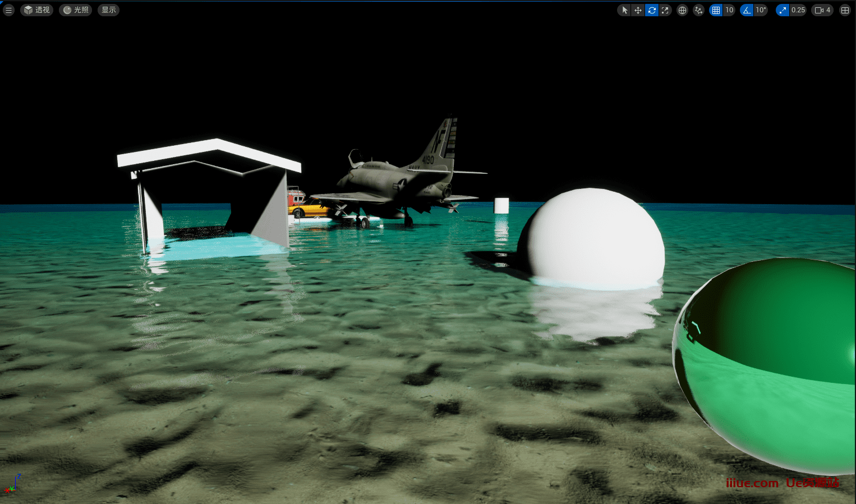Open the grid snap size 10 dropdown
The width and height of the screenshot is (856, 504).
tap(729, 10)
